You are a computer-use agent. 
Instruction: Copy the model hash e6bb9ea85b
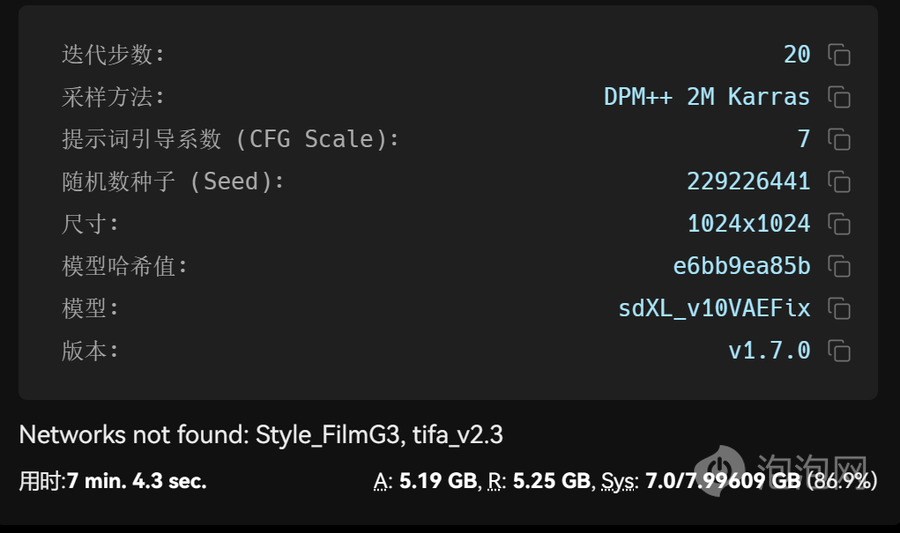tap(839, 266)
